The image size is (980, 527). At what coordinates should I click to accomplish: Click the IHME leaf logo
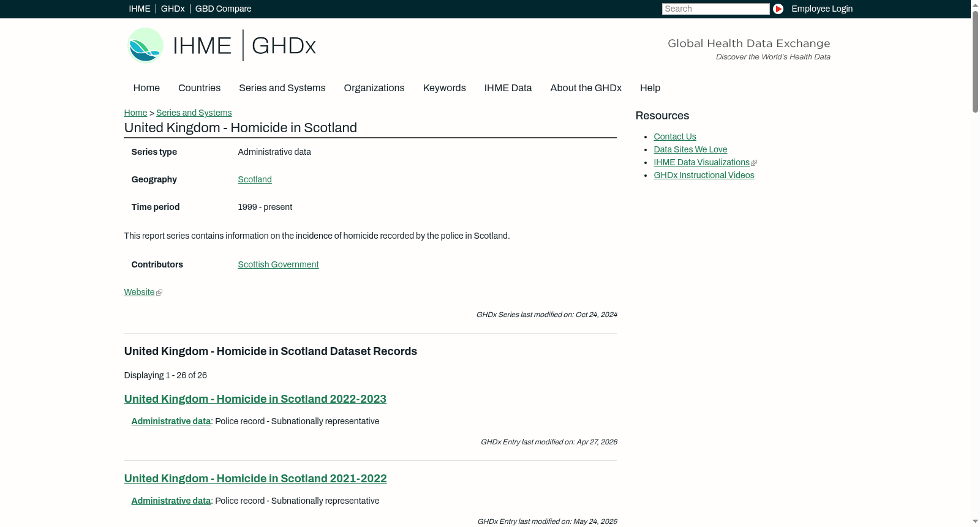point(145,45)
